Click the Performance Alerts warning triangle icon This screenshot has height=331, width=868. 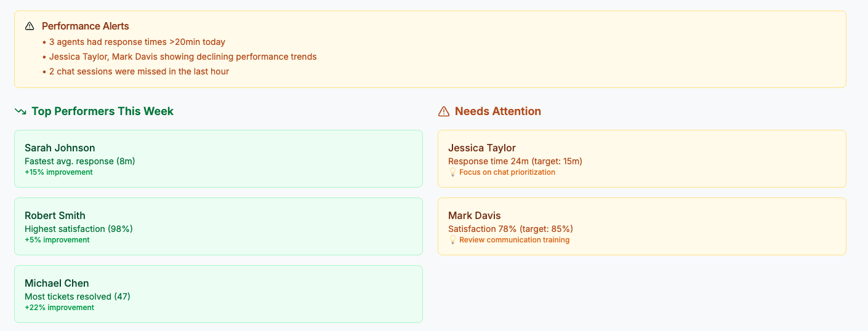[30, 26]
